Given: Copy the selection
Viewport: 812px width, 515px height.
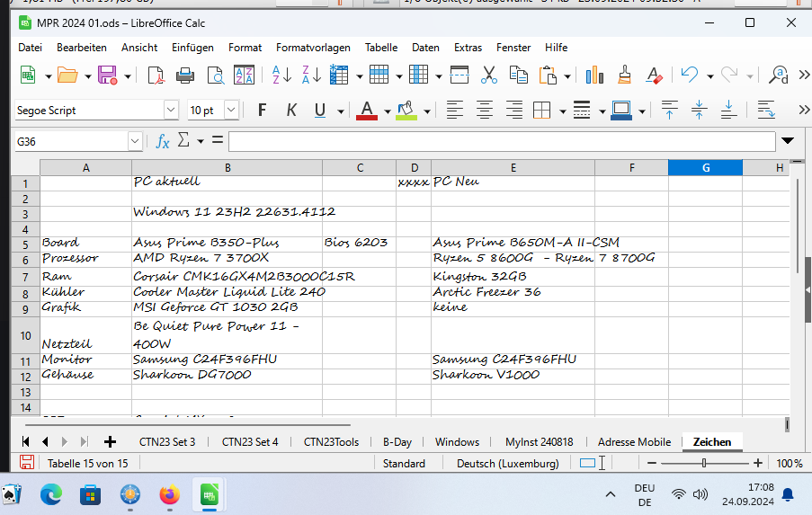Looking at the screenshot, I should click(518, 75).
